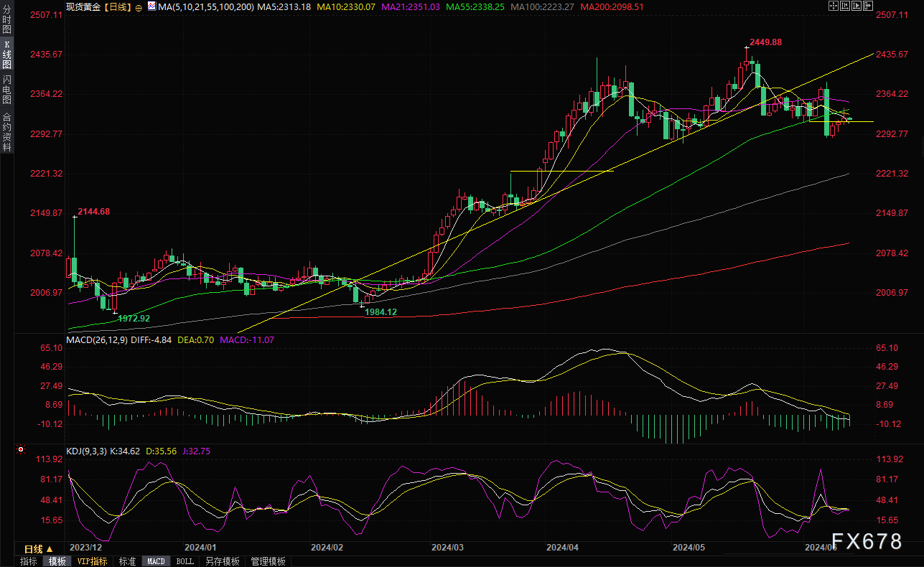Click the circle icon next to 日线 title

[139, 6]
